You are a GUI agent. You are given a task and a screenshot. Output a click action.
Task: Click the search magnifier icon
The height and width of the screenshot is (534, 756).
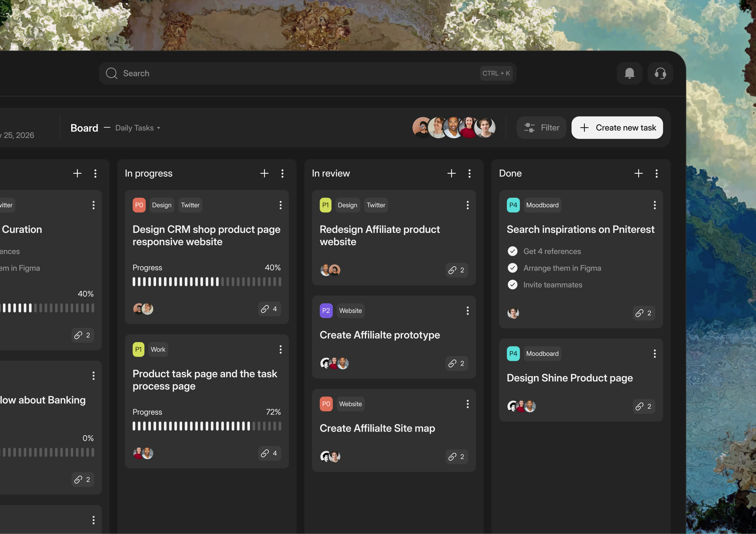pos(112,73)
